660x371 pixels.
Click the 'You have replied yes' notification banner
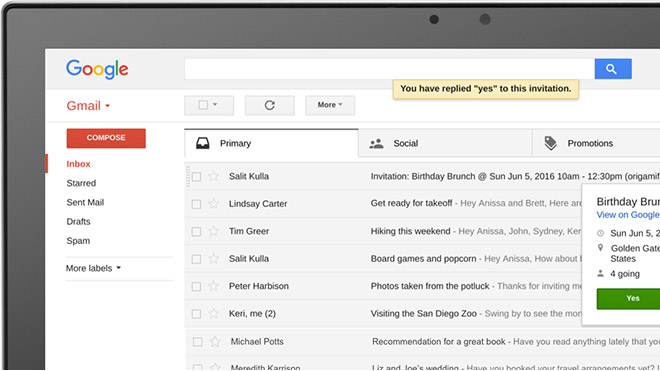486,89
